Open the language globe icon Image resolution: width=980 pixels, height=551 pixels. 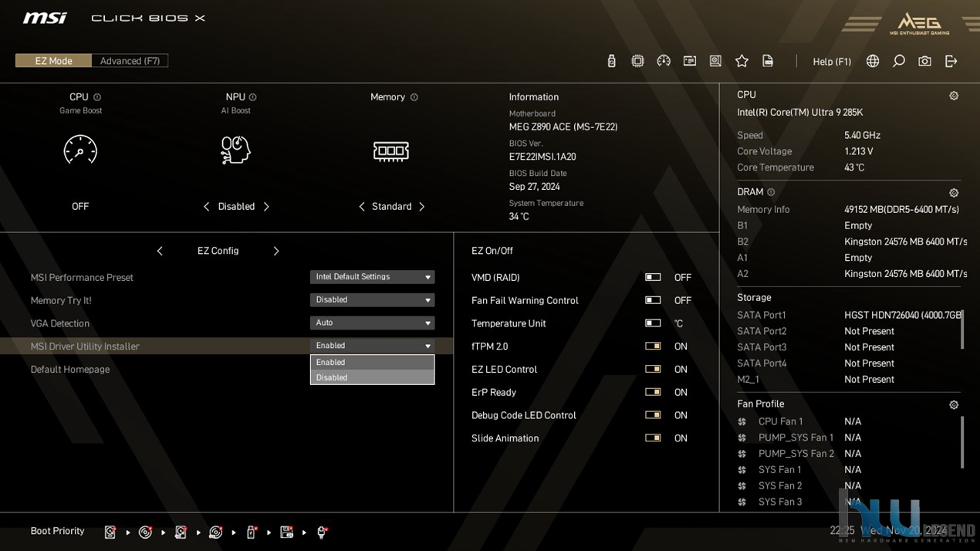click(873, 61)
